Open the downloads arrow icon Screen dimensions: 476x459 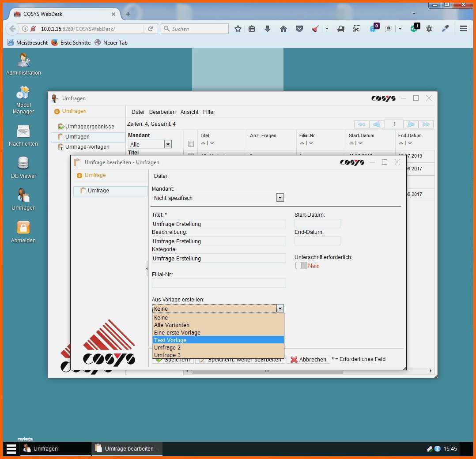tap(268, 29)
